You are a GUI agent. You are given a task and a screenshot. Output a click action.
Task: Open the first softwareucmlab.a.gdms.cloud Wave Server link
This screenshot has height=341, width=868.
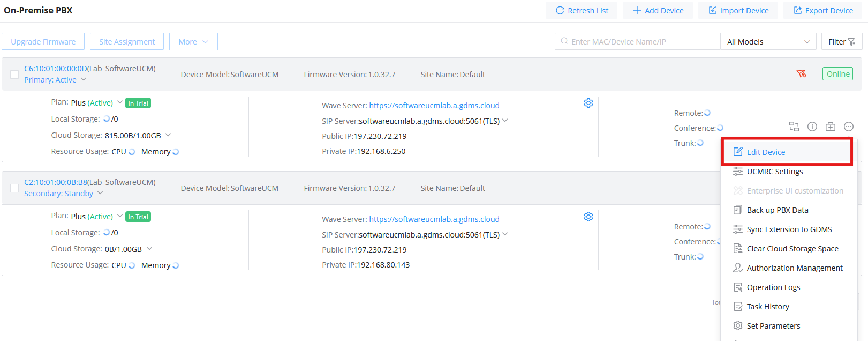[434, 106]
